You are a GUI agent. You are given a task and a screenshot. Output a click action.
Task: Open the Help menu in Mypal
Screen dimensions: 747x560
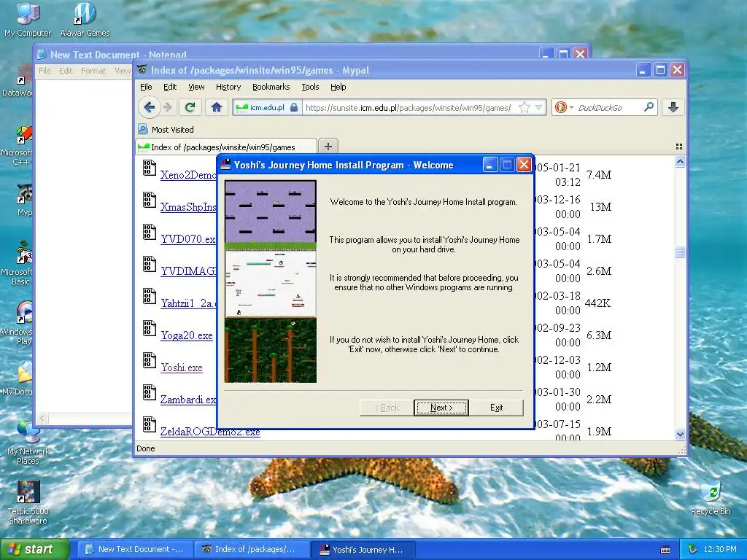tap(338, 87)
